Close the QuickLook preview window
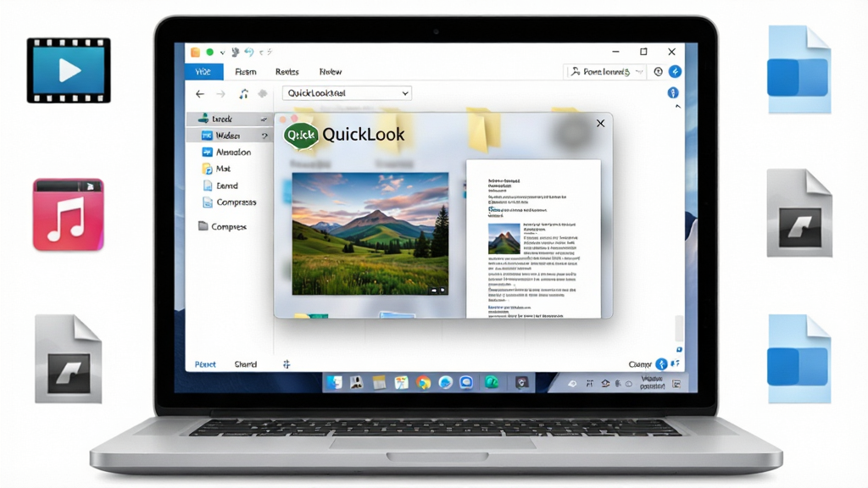868x488 pixels. tap(601, 124)
